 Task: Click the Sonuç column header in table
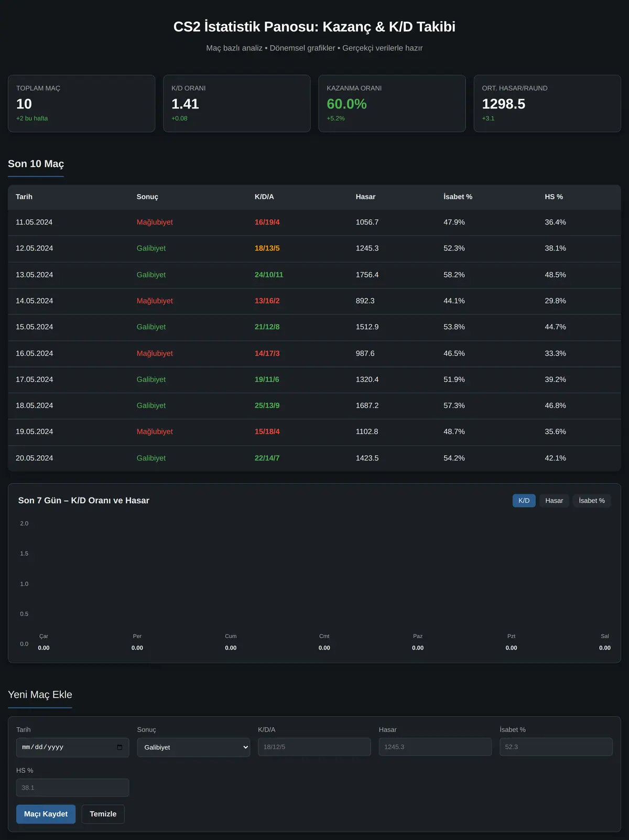(147, 197)
